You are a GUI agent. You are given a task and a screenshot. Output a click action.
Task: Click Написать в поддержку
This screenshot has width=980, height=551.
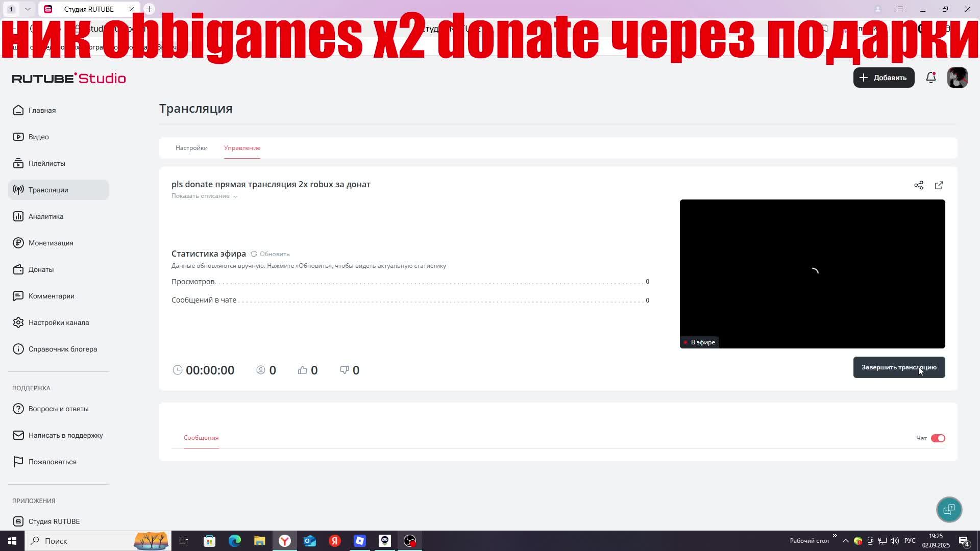pyautogui.click(x=58, y=435)
